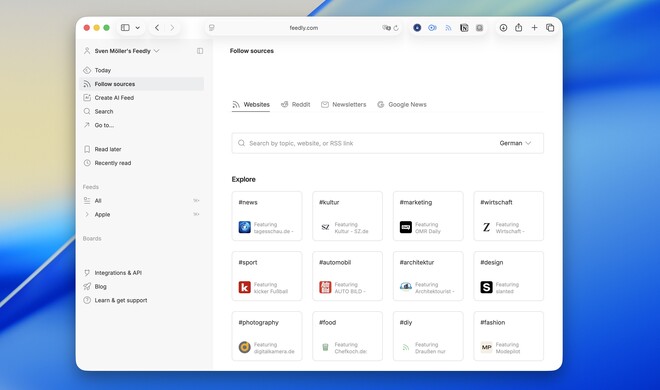This screenshot has width=660, height=390.
Task: Open the #news topic card
Action: coord(267,216)
